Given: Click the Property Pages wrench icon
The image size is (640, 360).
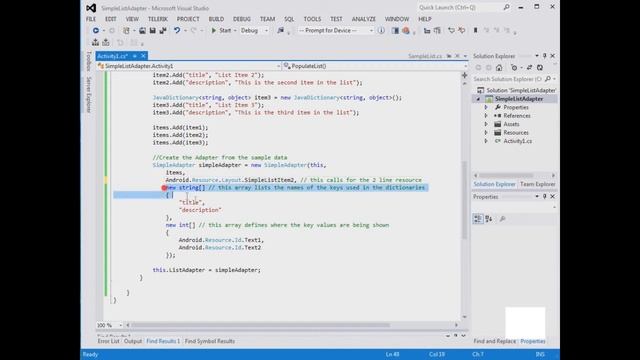Looking at the screenshot, I should 503,219.
